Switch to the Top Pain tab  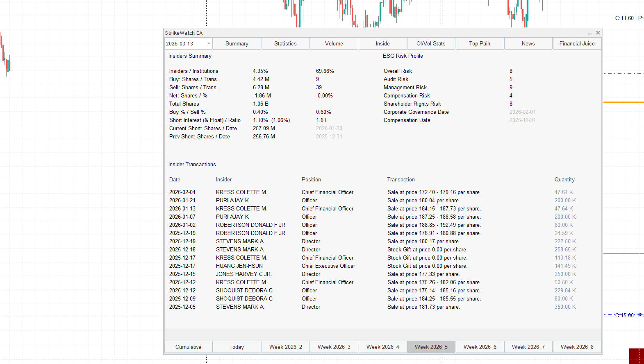[x=480, y=43]
